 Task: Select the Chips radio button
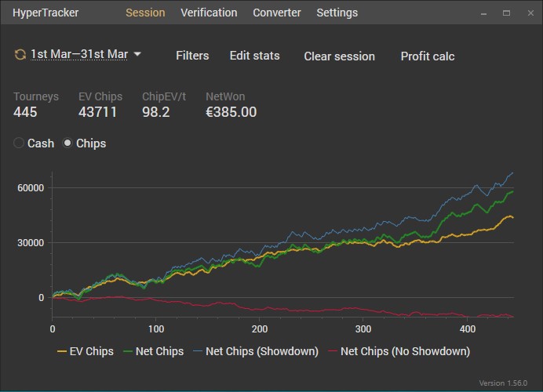click(x=68, y=143)
